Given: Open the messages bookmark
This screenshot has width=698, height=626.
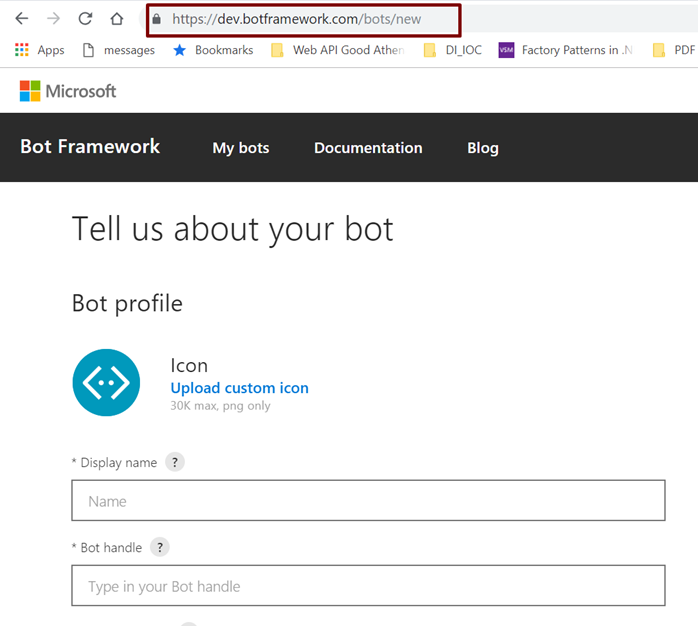Looking at the screenshot, I should pyautogui.click(x=118, y=50).
